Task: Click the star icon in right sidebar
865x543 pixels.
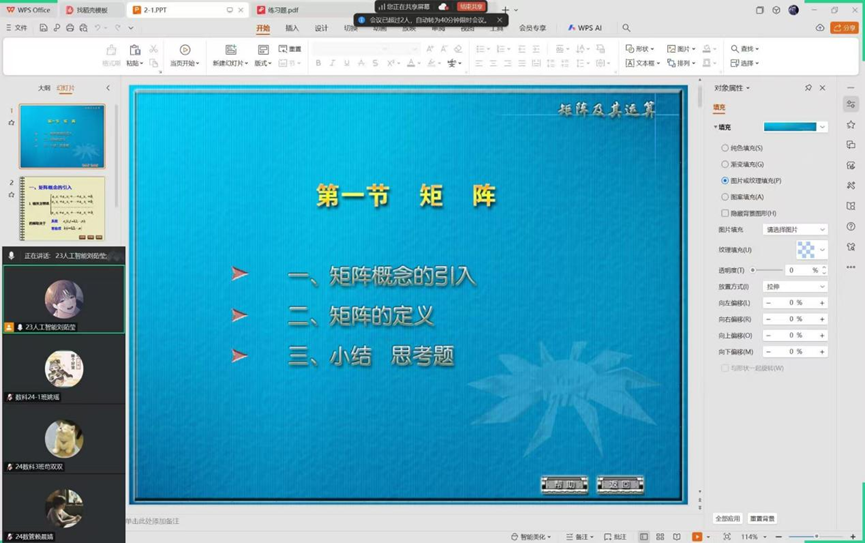Action: pos(851,124)
